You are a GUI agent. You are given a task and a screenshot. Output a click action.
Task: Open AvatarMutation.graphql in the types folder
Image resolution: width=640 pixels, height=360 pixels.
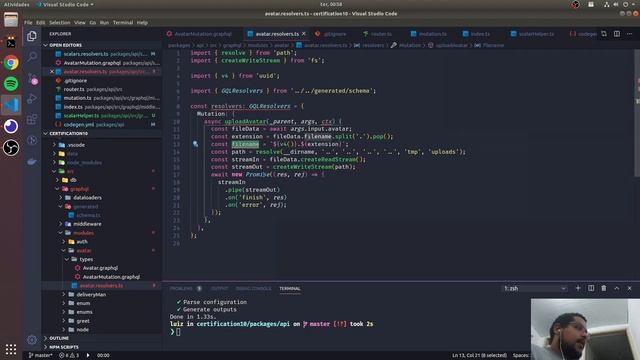pos(111,277)
